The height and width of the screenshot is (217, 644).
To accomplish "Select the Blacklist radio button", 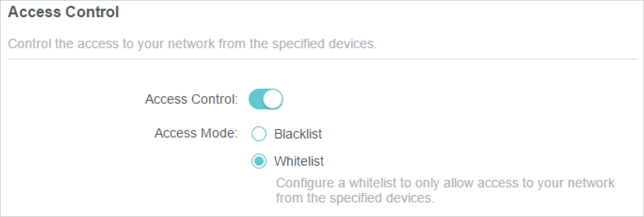I will [x=259, y=134].
